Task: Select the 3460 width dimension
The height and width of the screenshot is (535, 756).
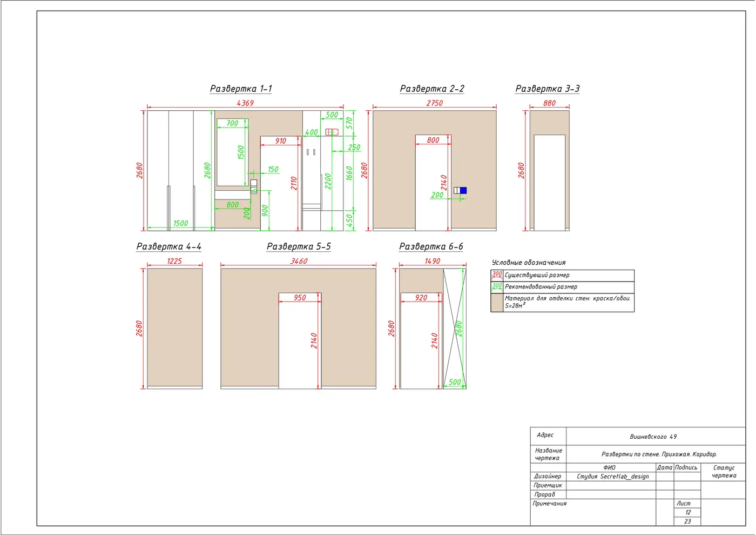Action: click(299, 261)
